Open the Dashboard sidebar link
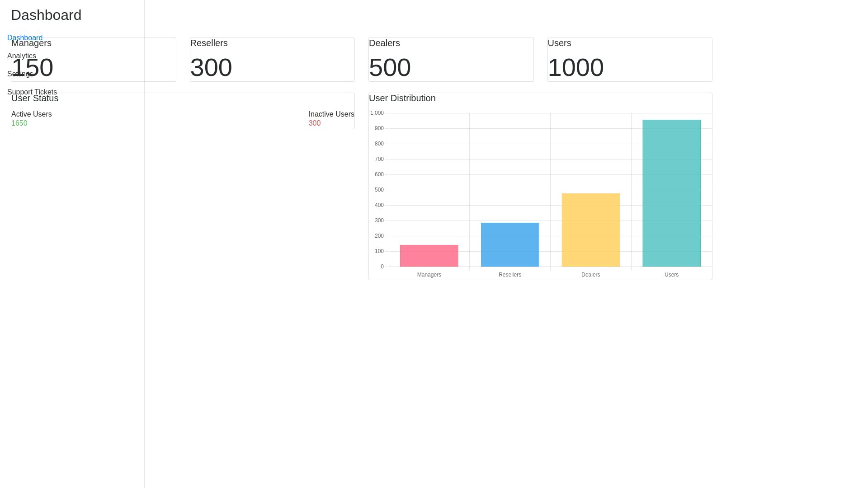 (x=25, y=38)
